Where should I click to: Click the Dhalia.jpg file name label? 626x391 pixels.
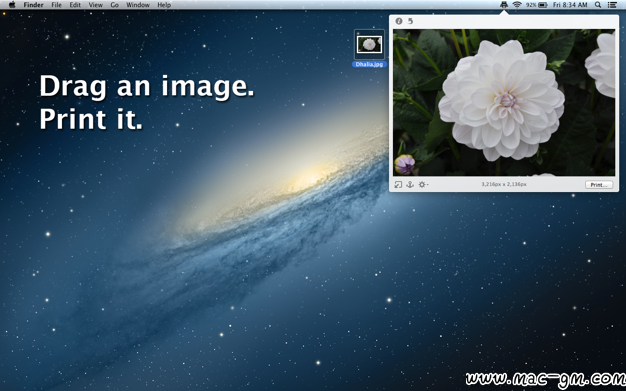[x=369, y=64]
